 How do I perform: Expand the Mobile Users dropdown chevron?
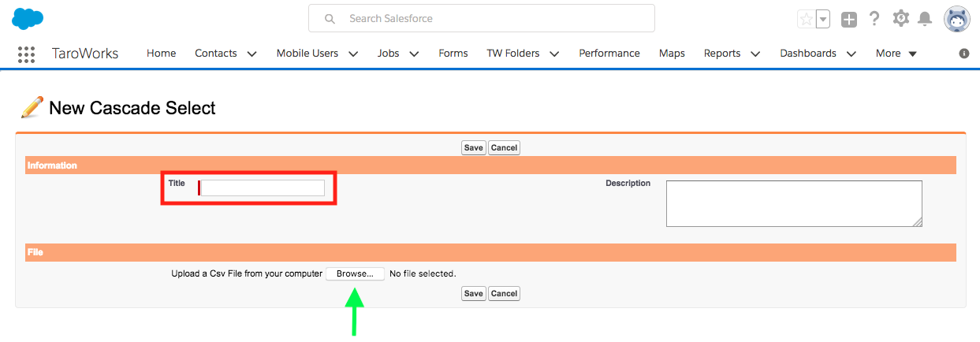(352, 54)
